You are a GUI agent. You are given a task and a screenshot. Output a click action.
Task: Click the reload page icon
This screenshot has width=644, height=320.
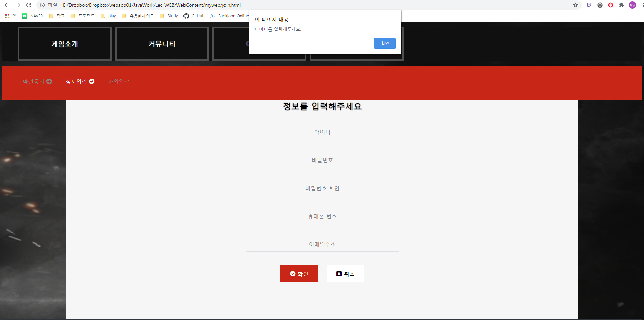pos(29,5)
